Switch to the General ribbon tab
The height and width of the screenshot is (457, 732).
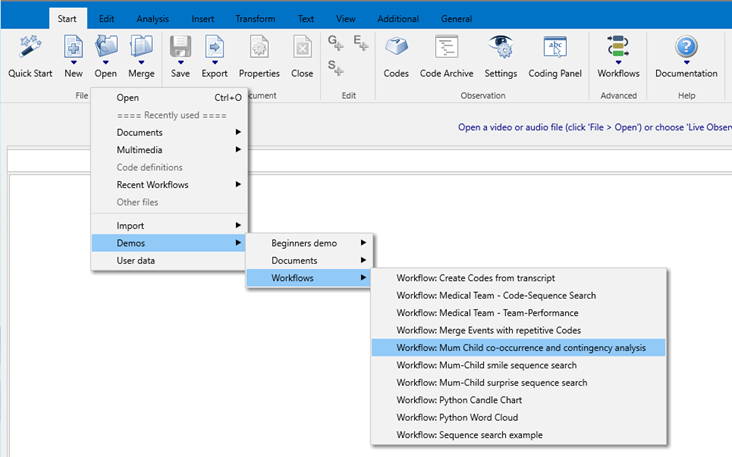[x=456, y=19]
